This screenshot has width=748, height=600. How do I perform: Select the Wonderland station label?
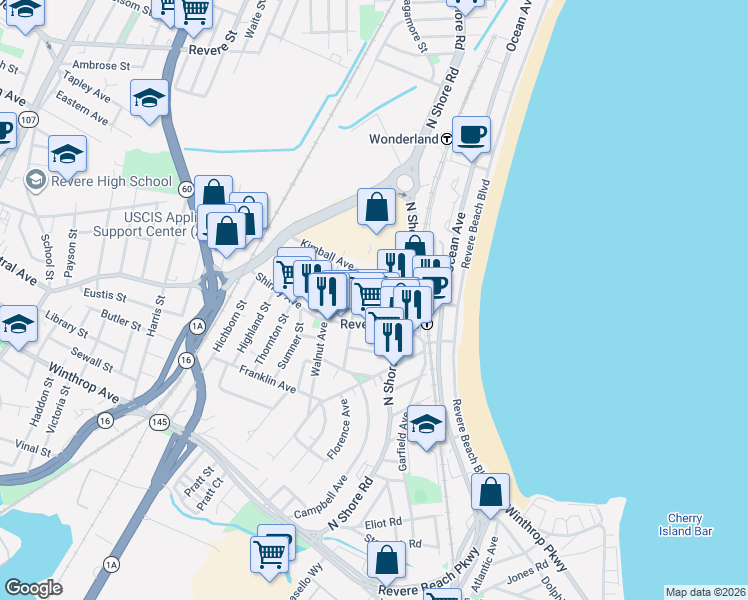pos(404,139)
